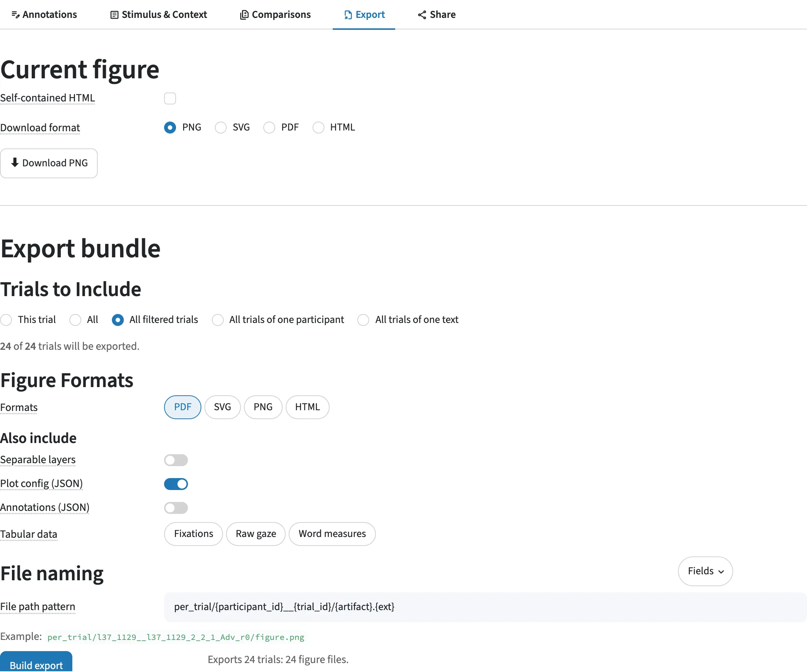Screen dimensions: 807x672
Task: Open the Fields dropdown
Action: coord(706,571)
